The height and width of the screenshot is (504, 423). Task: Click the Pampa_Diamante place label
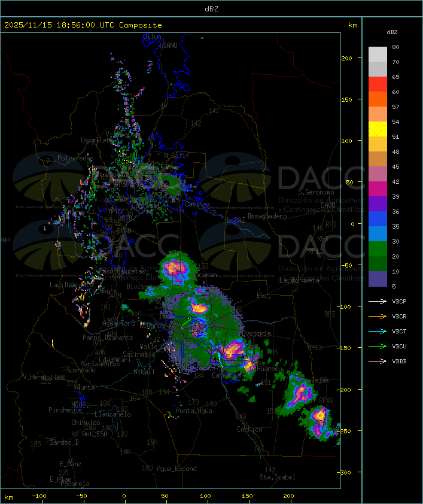coord(108,338)
